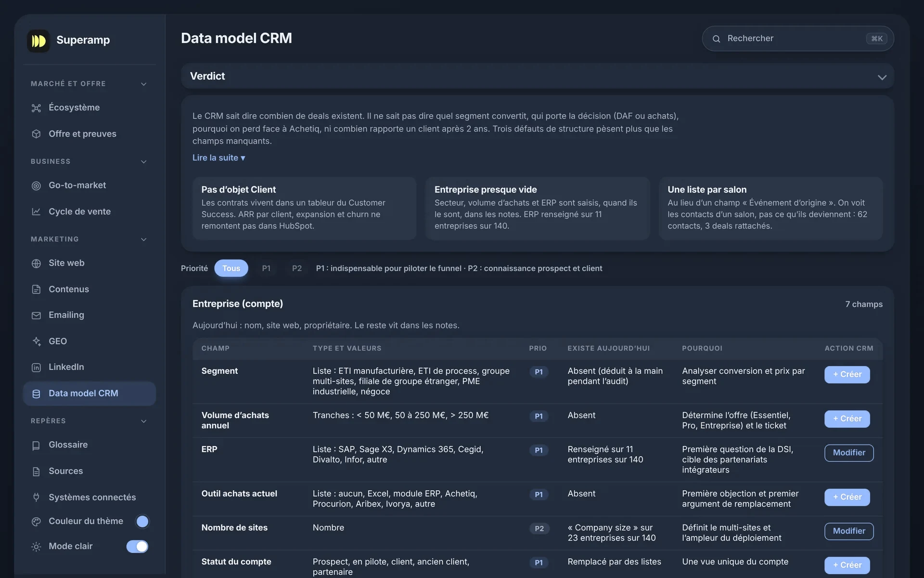Image resolution: width=924 pixels, height=578 pixels.
Task: Collapse the Marché et offre section
Action: (x=143, y=84)
